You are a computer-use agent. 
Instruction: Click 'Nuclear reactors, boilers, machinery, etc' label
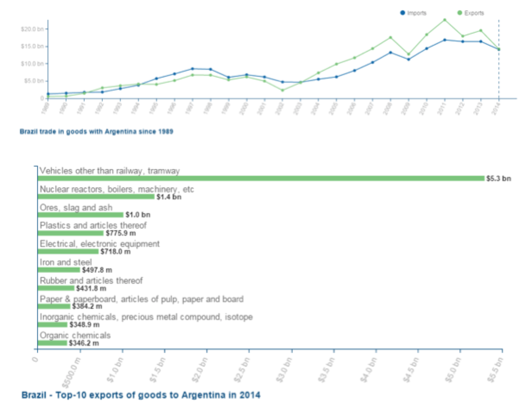117,189
